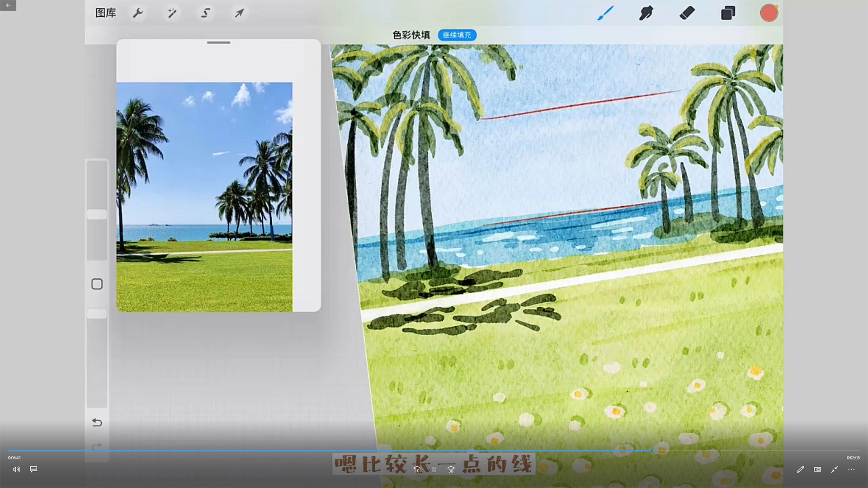Image resolution: width=868 pixels, height=488 pixels.
Task: Open the more options ellipsis menu
Action: click(851, 469)
